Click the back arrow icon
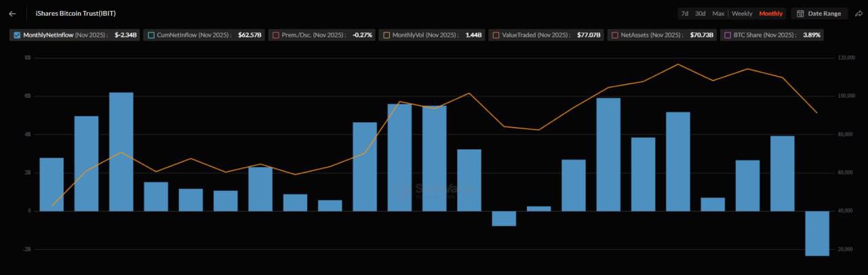This screenshot has height=275, width=868. pos(12,14)
